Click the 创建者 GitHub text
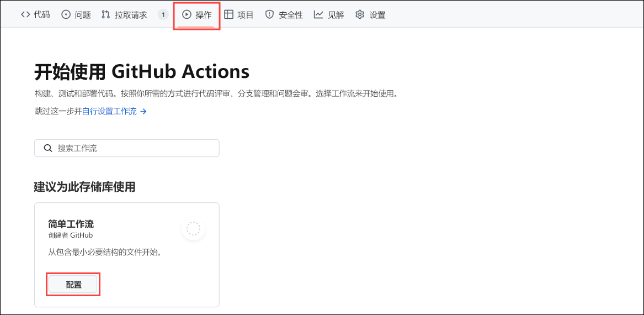This screenshot has width=644, height=315. pos(70,235)
